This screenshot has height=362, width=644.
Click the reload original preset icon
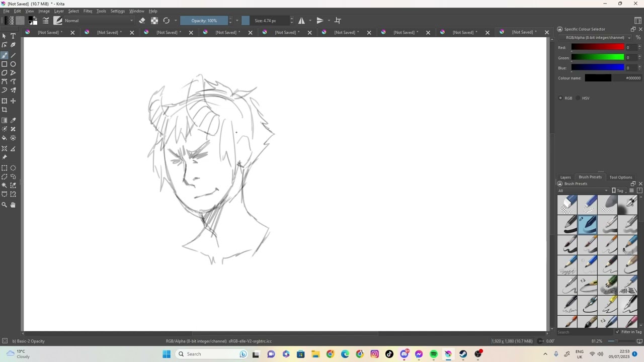coord(167,21)
